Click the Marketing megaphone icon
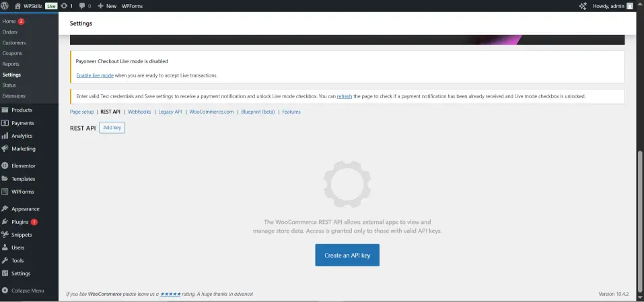 click(5, 149)
